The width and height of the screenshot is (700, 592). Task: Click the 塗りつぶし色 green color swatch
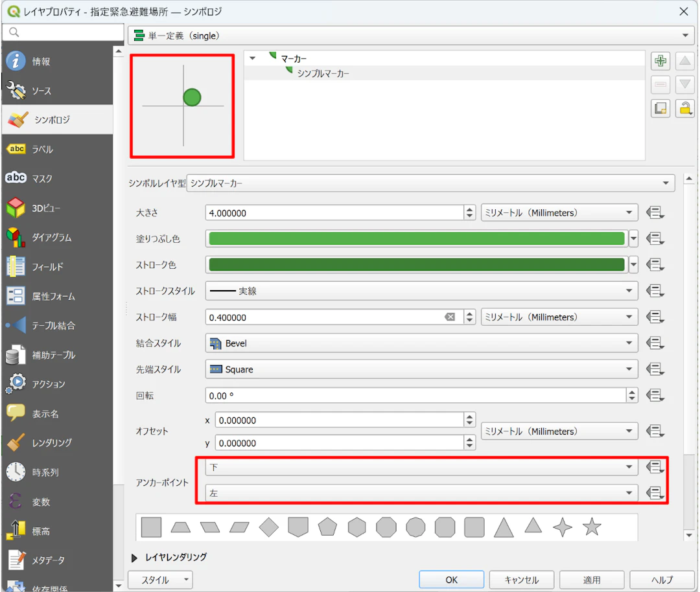(x=417, y=238)
